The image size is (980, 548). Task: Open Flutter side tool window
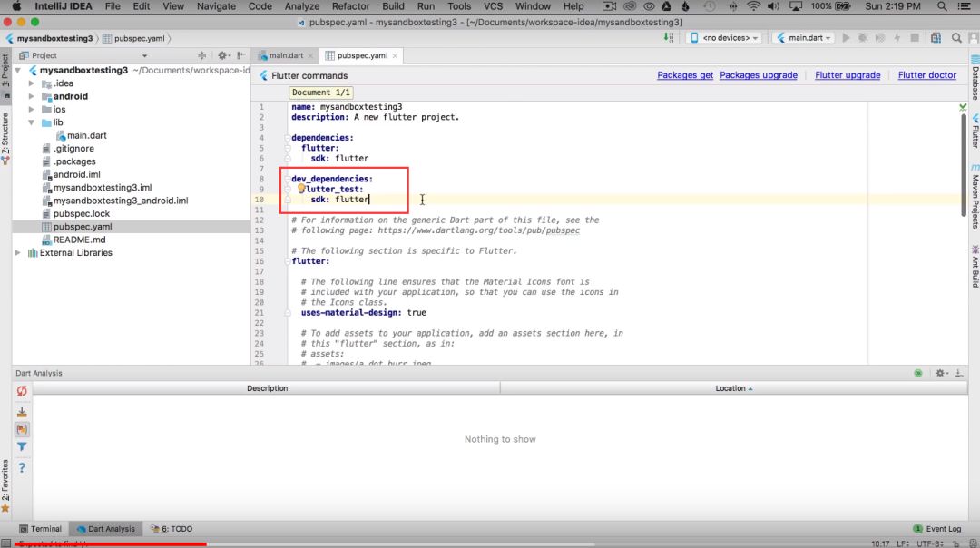(975, 130)
